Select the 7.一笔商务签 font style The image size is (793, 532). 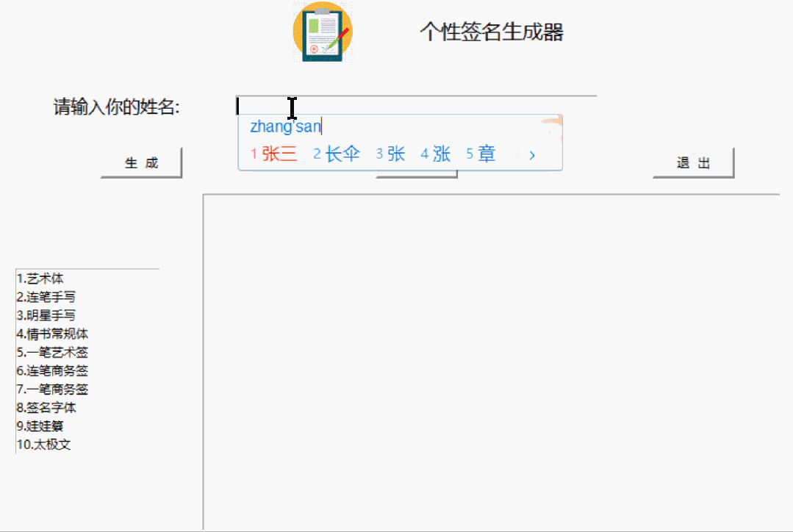point(52,389)
